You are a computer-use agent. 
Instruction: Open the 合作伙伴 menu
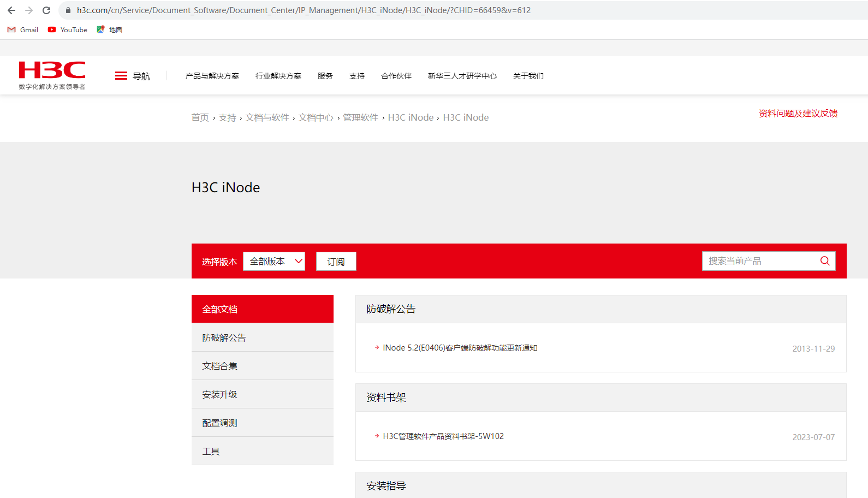pos(396,76)
